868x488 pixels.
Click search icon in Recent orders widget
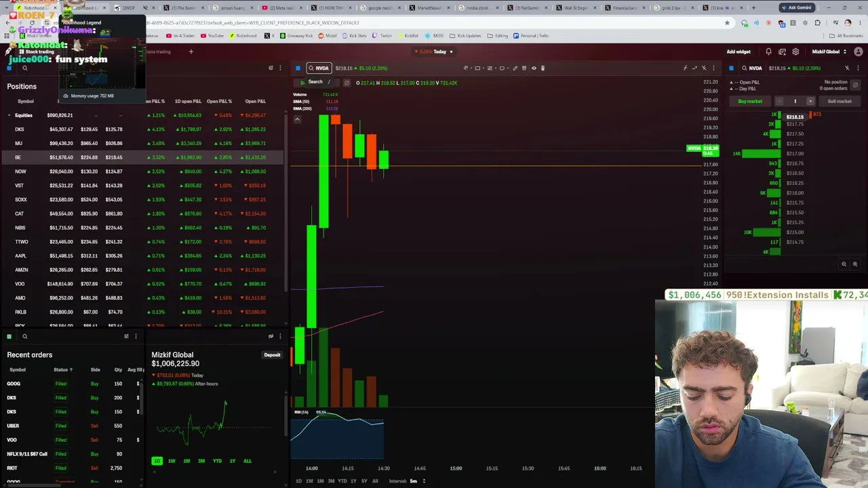pos(24,336)
